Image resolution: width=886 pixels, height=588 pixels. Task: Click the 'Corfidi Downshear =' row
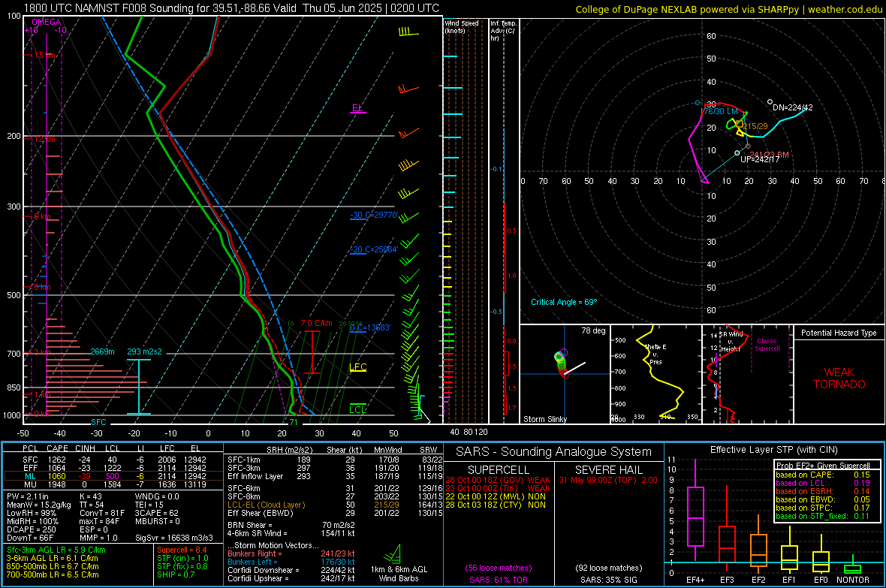pyautogui.click(x=291, y=570)
